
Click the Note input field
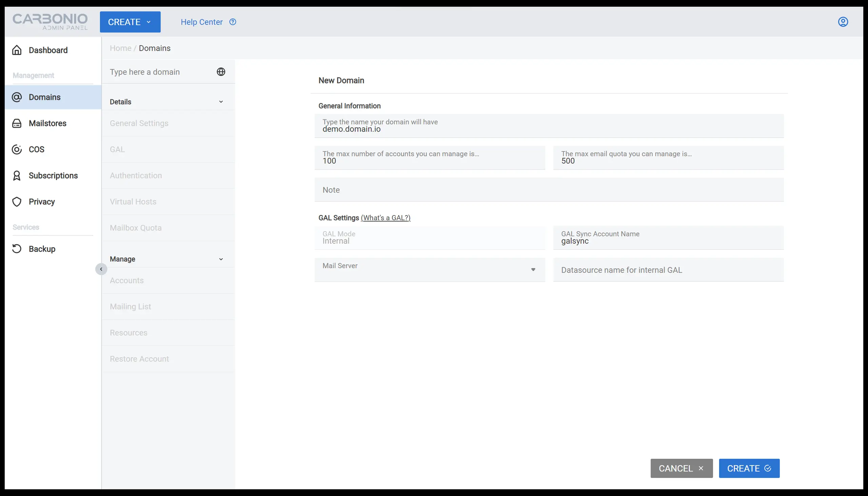549,189
